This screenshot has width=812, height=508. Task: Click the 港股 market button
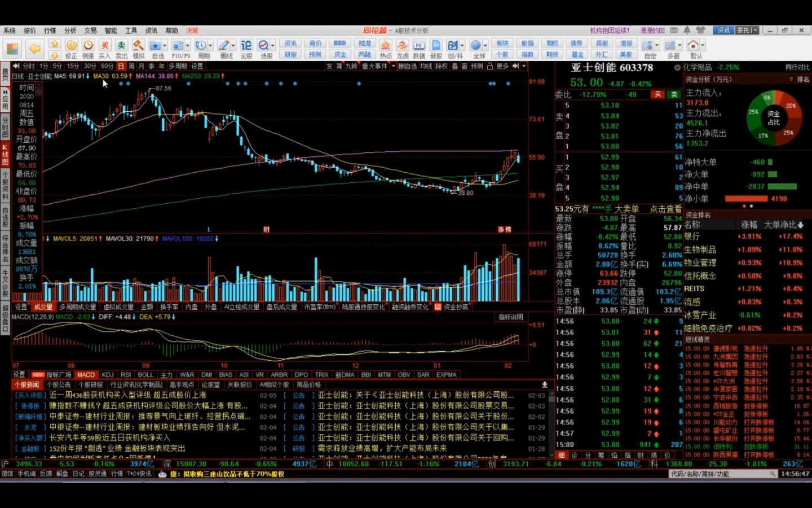coord(626,43)
